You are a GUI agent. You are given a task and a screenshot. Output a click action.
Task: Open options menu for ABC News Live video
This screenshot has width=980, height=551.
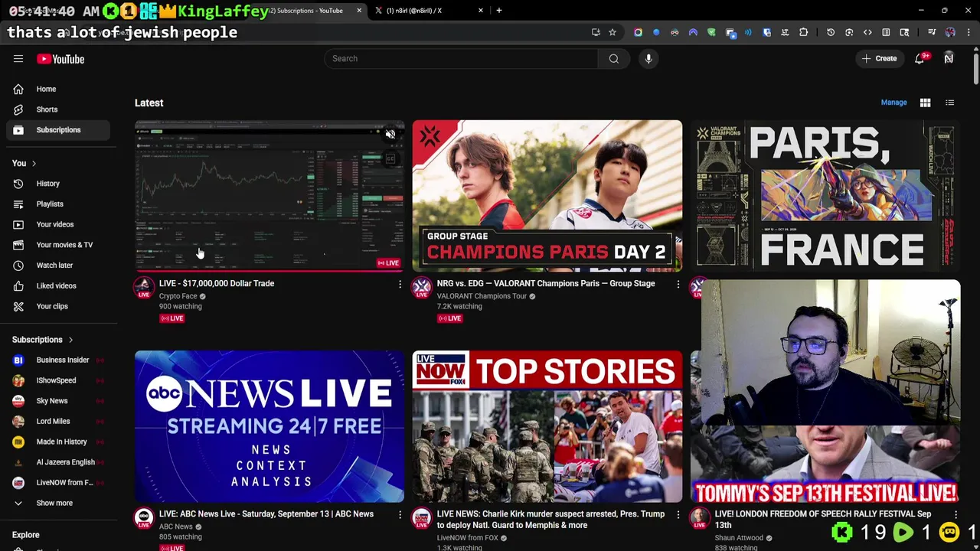tap(400, 515)
